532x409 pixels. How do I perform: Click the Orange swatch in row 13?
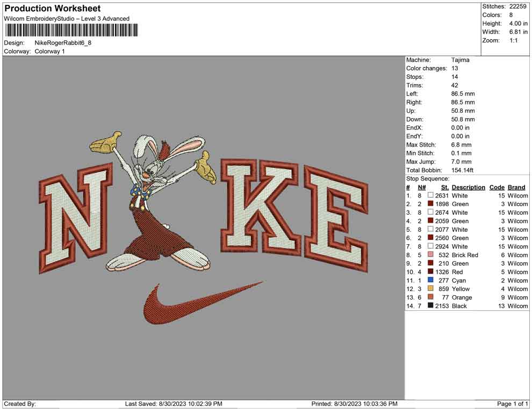tap(430, 297)
